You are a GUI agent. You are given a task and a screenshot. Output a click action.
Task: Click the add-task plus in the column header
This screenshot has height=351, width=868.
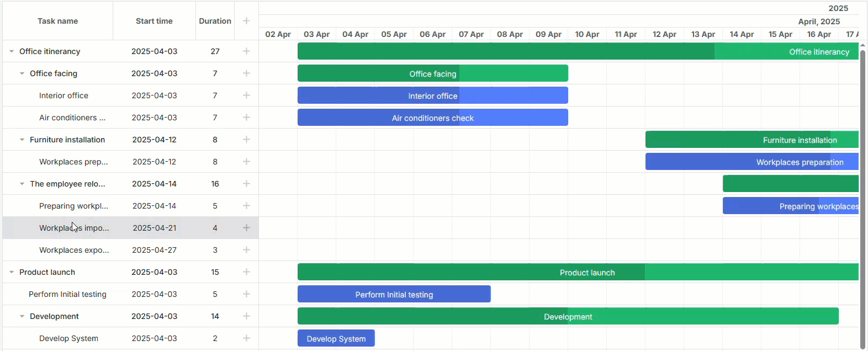pyautogui.click(x=246, y=21)
